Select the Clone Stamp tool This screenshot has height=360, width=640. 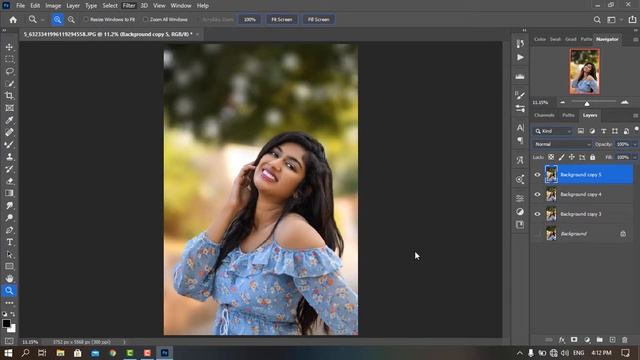9,157
